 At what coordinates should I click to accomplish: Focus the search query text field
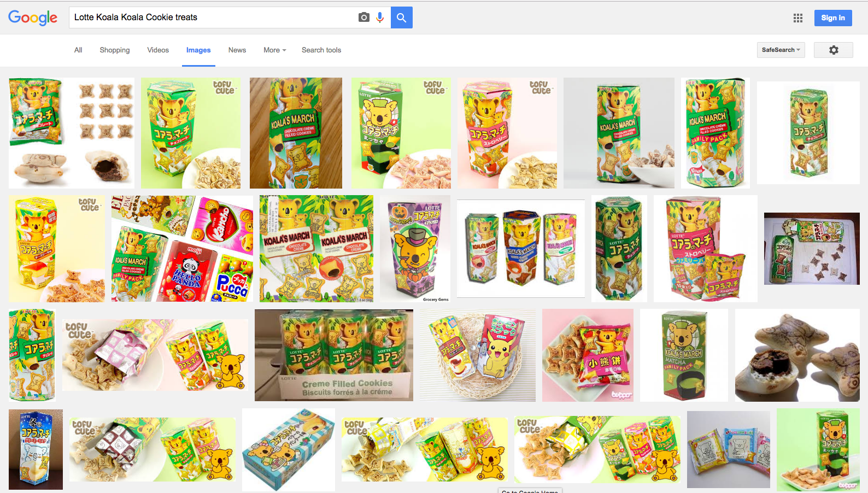pos(213,17)
